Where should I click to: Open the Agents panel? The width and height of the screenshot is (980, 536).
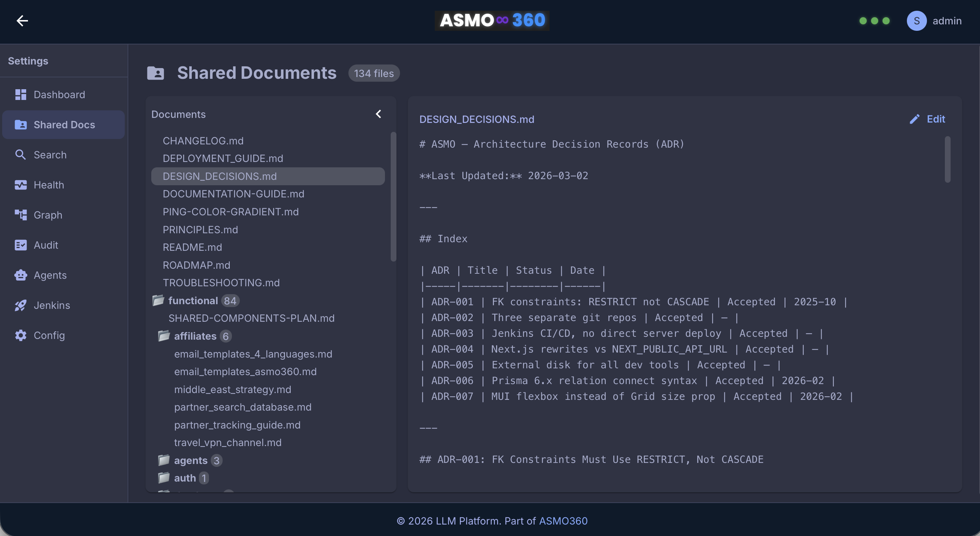coord(51,275)
